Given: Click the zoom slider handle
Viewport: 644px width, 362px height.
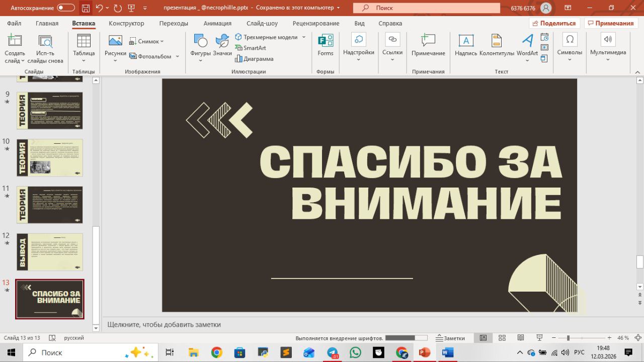Looking at the screenshot, I should point(568,338).
